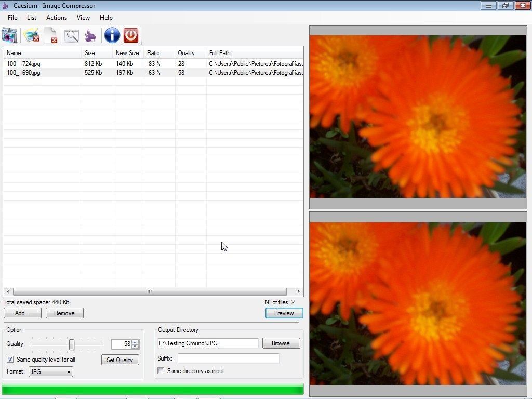The width and height of the screenshot is (532, 399).
Task: Open the Add Images toolbar icon
Action: click(9, 35)
